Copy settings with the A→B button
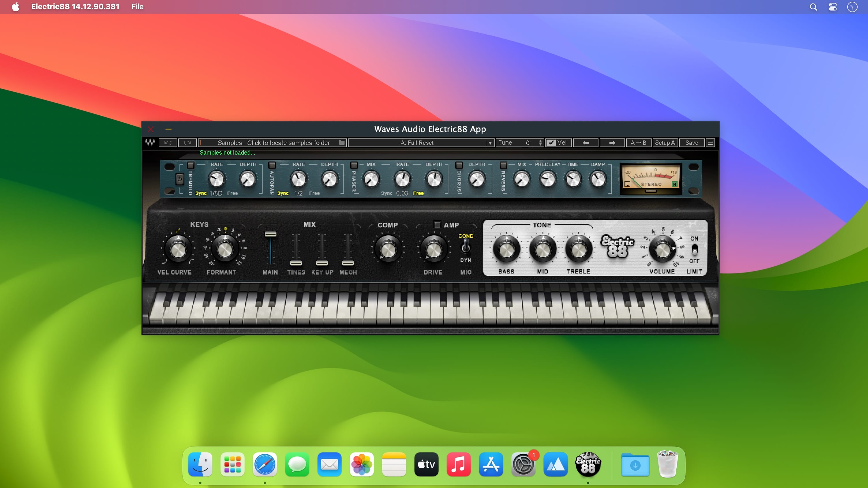Image resolution: width=868 pixels, height=488 pixels. [x=638, y=142]
